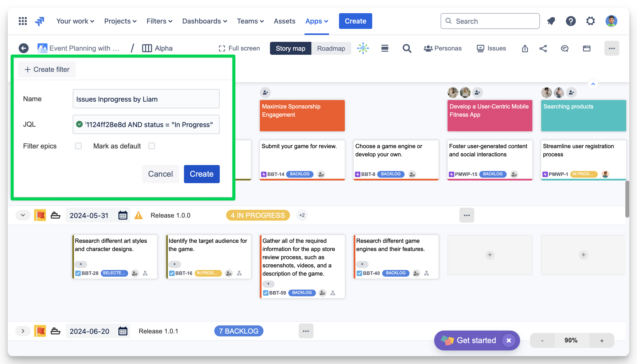The width and height of the screenshot is (637, 364).
Task: Expand the Release 1.0.1 row
Action: point(23,331)
